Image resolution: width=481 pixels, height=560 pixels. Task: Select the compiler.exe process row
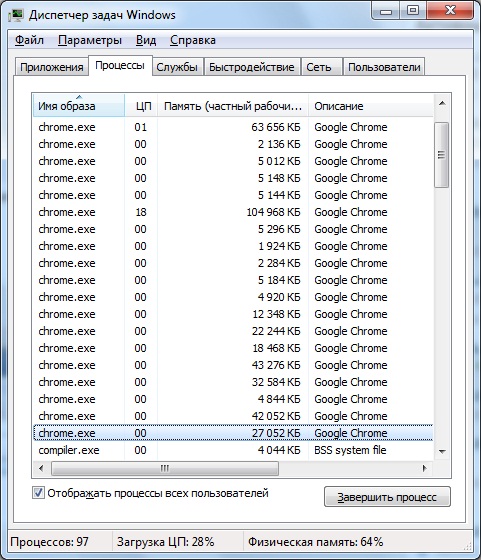233,450
